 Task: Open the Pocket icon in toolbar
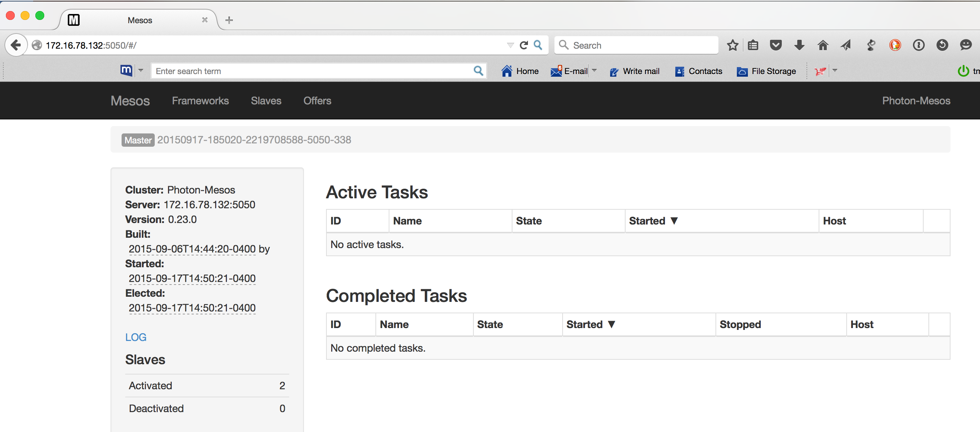coord(776,45)
